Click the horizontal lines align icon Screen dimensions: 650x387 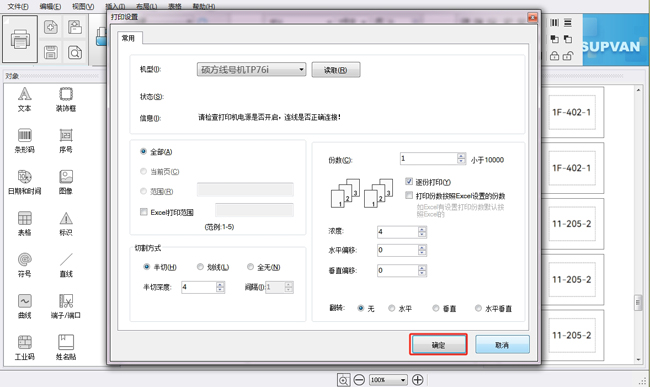pos(568,23)
